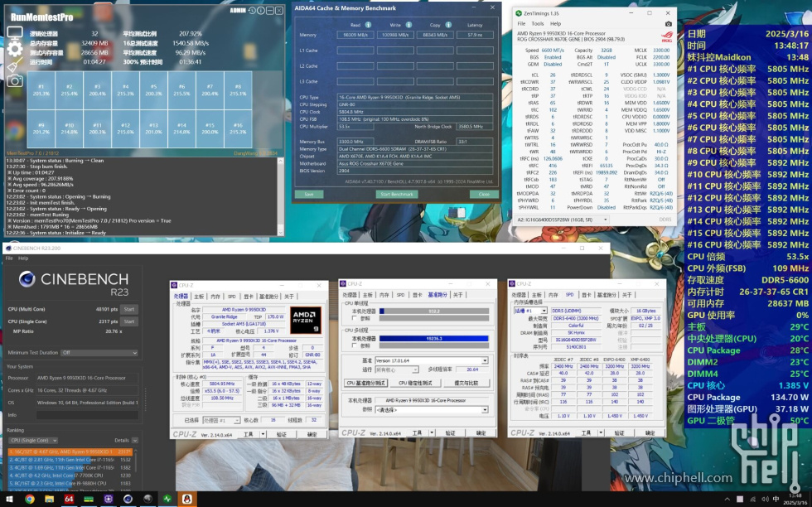This screenshot has height=507, width=812.
Task: Switch to the 显卡 tab in the SPD CPU-Z window
Action: click(x=586, y=295)
